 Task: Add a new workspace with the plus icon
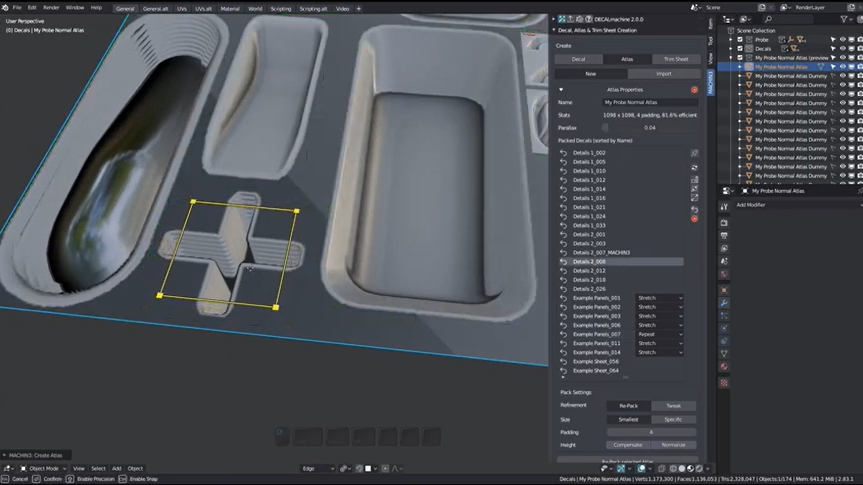[x=358, y=9]
